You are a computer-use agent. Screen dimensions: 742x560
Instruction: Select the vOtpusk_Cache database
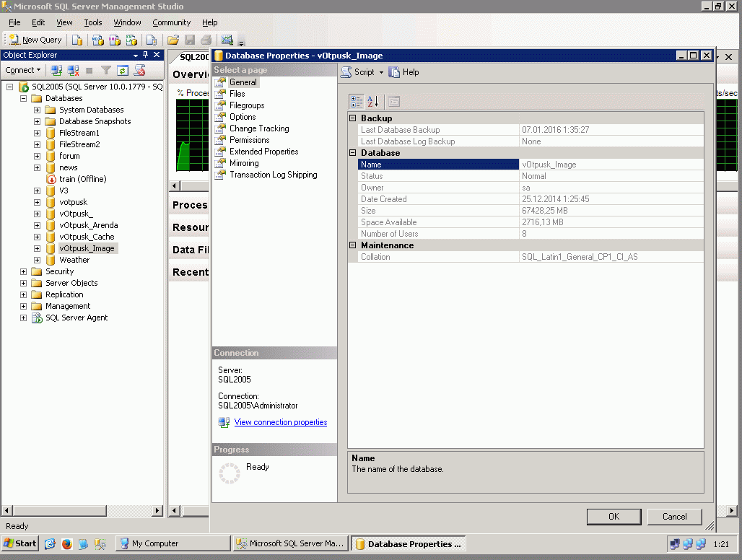tap(87, 237)
